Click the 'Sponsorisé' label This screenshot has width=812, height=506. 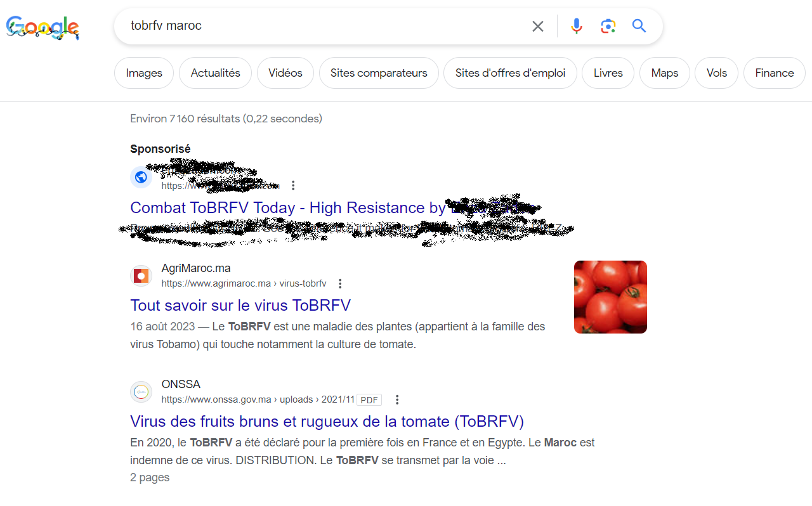pyautogui.click(x=160, y=149)
